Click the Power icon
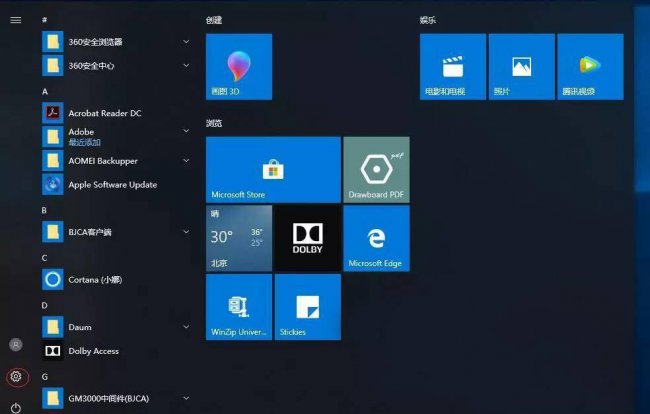 click(x=16, y=408)
